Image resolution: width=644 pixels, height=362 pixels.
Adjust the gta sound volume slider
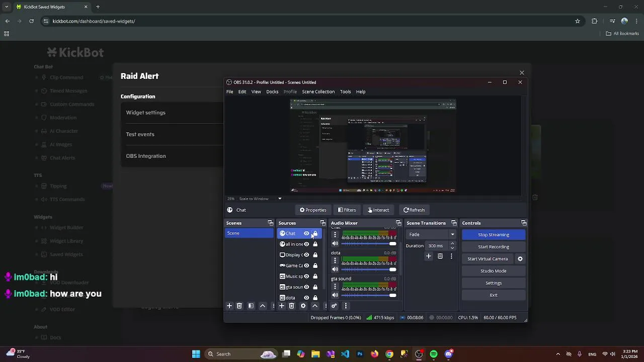369,295
